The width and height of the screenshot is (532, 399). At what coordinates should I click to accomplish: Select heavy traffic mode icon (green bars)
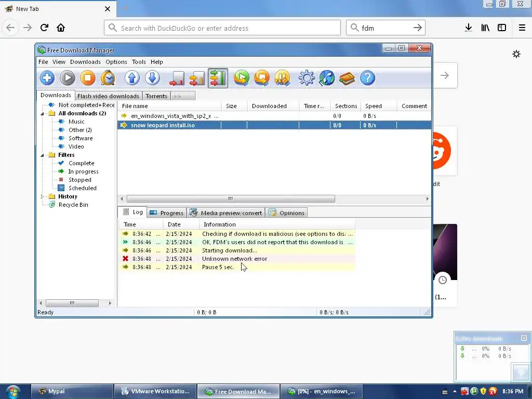tap(218, 78)
